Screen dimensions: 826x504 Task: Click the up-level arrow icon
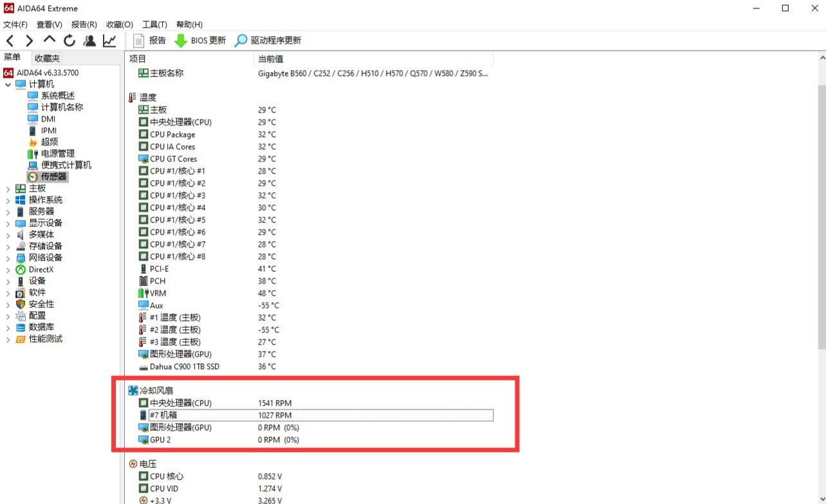coord(50,40)
